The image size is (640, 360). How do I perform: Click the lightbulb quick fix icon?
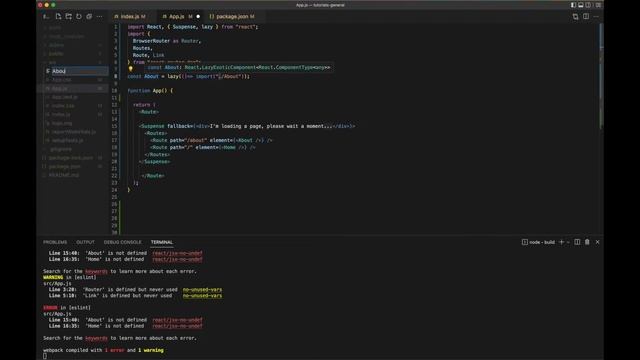point(130,69)
